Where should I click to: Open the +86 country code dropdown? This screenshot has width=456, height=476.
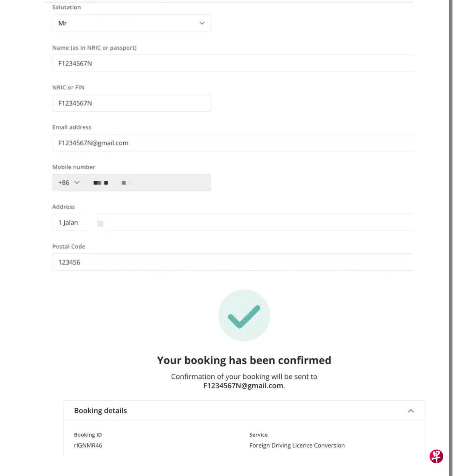(69, 183)
